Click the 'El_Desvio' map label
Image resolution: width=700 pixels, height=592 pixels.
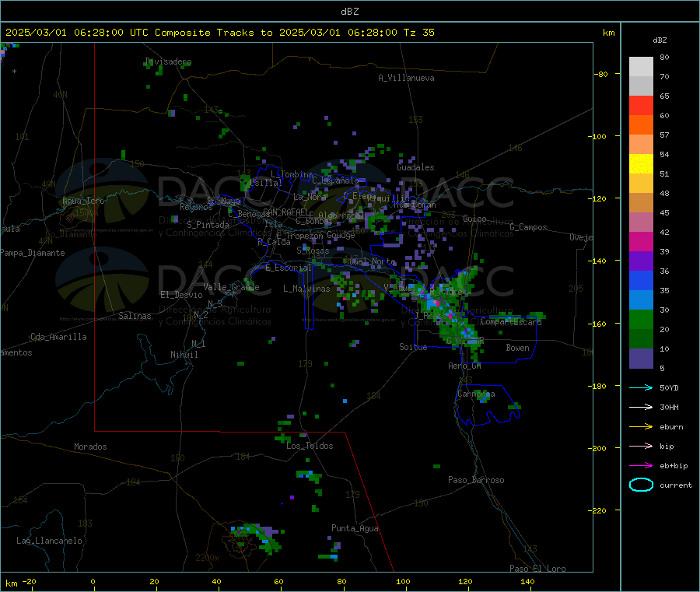(x=181, y=295)
